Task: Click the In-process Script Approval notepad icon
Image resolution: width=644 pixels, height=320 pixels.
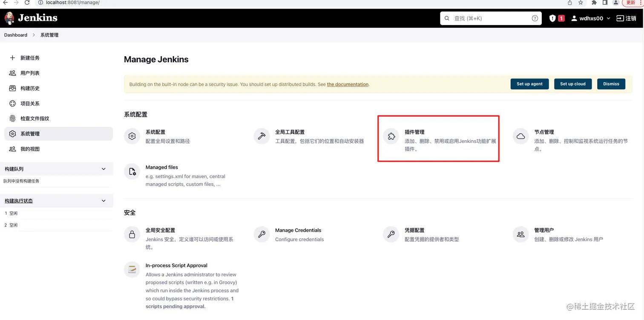Action: click(x=132, y=270)
